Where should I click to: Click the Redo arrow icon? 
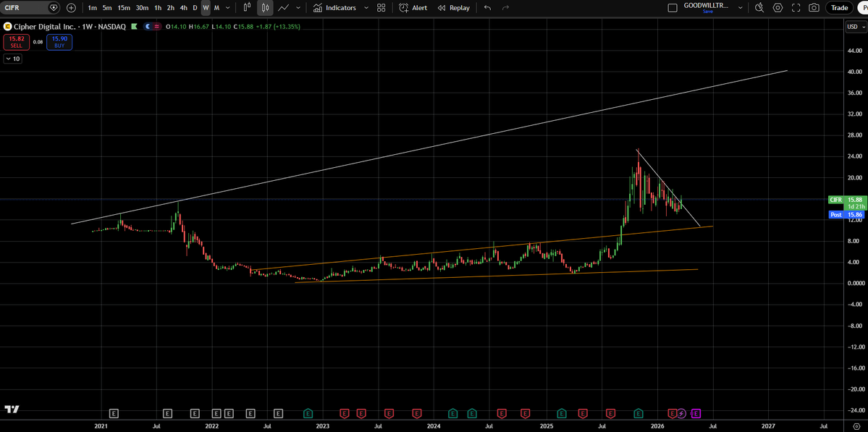click(505, 8)
